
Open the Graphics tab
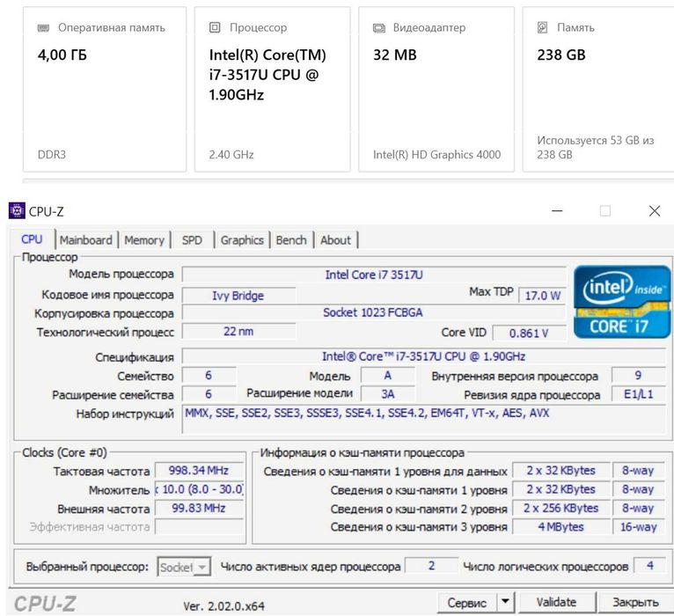(242, 240)
